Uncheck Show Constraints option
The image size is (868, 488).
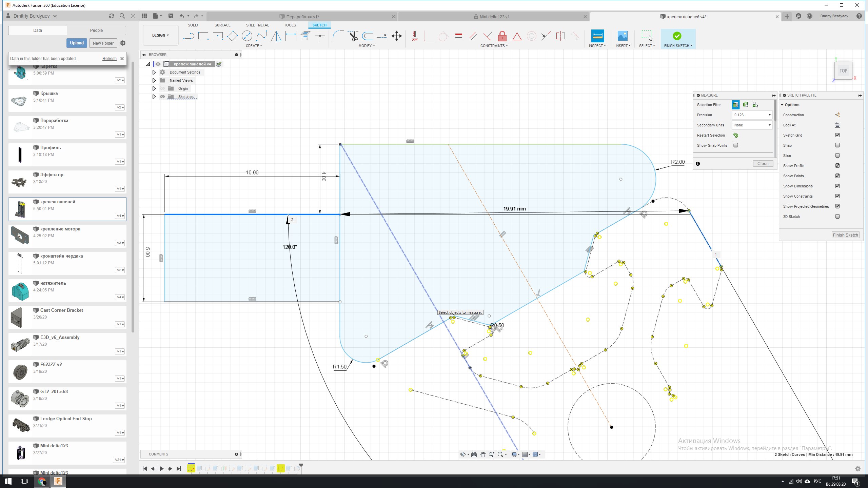click(837, 196)
